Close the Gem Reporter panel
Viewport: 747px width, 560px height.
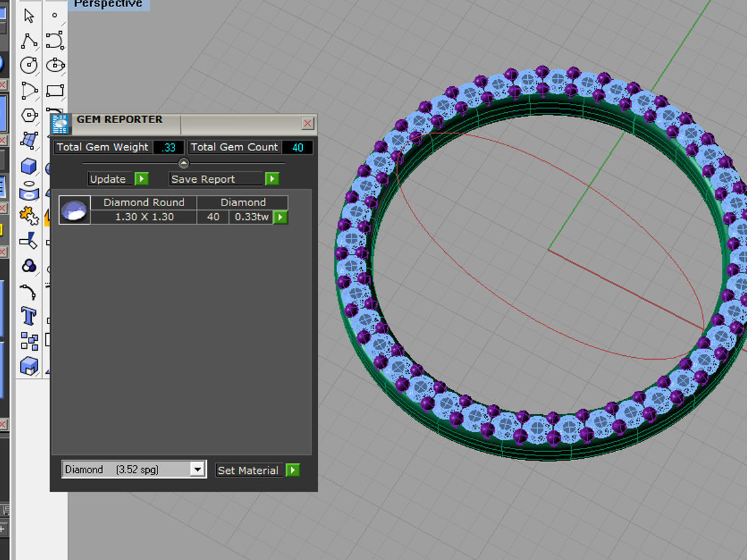click(x=308, y=123)
